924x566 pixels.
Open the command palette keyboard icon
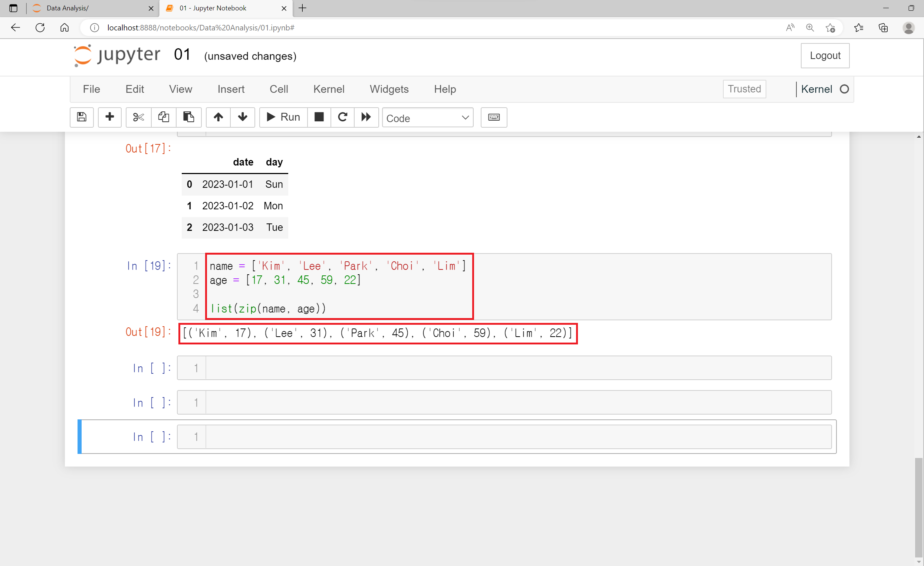click(x=493, y=117)
